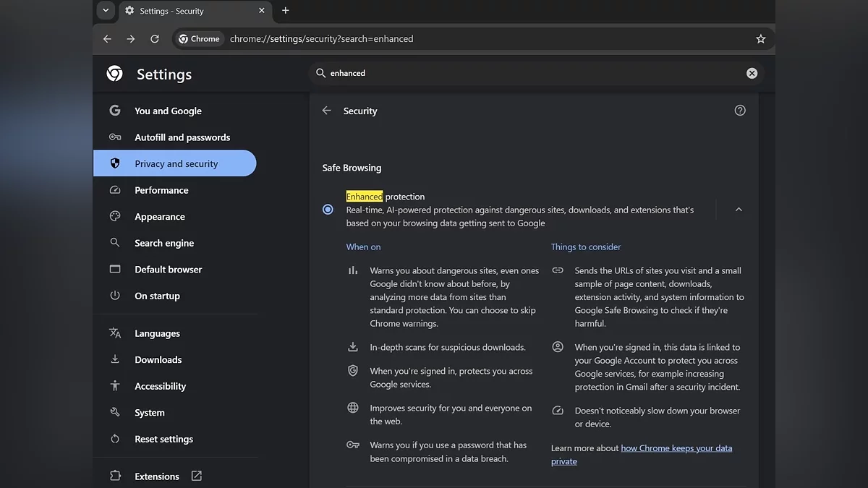Reload the page with the refresh icon
Screen dimensions: 868x488
[154, 39]
